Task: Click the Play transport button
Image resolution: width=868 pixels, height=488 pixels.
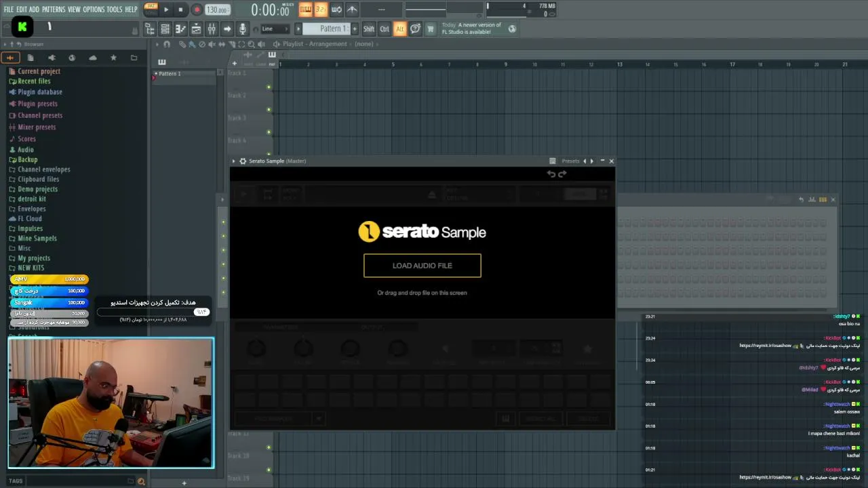Action: [x=166, y=9]
